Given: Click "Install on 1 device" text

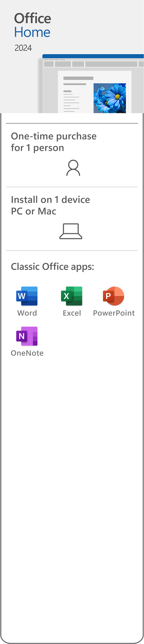Looking at the screenshot, I should coord(50,200).
